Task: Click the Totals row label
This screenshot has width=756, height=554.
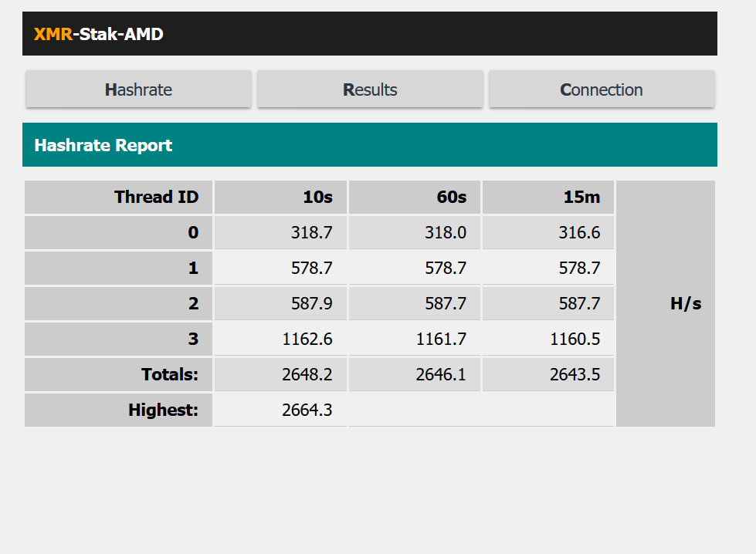Action: click(x=119, y=374)
